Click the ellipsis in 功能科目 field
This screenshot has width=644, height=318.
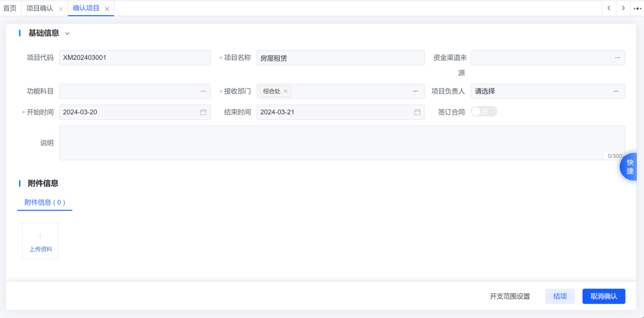pos(203,91)
